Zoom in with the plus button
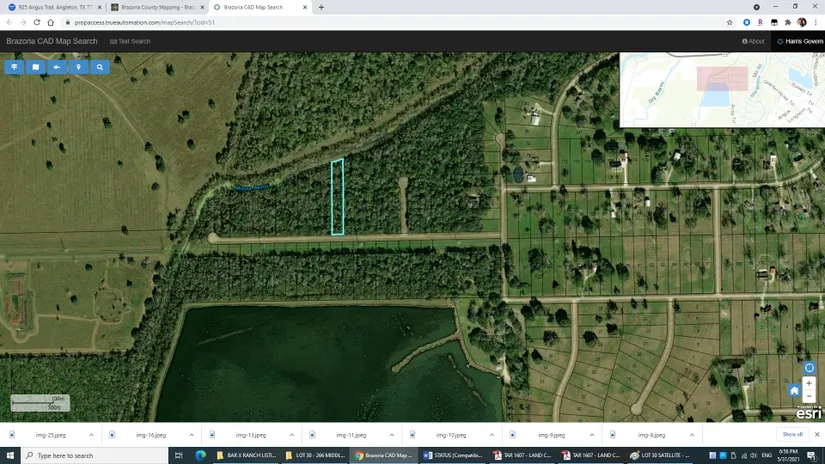 pyautogui.click(x=809, y=383)
